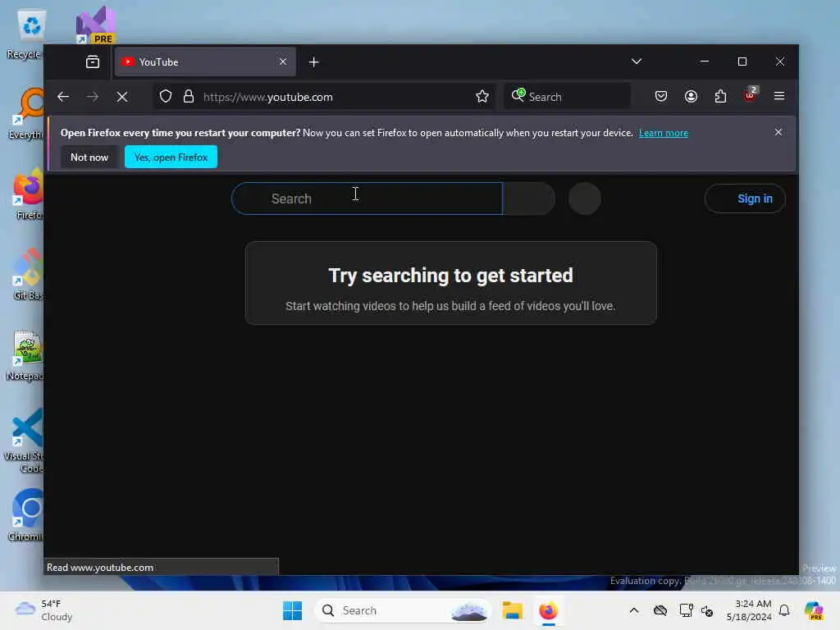840x630 pixels.
Task: Click Sign in on YouTube
Action: tap(745, 199)
